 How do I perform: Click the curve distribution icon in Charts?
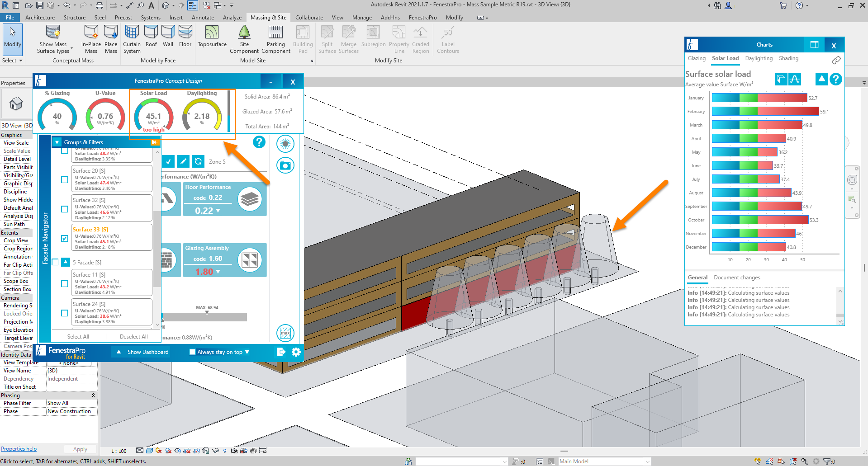tap(795, 79)
